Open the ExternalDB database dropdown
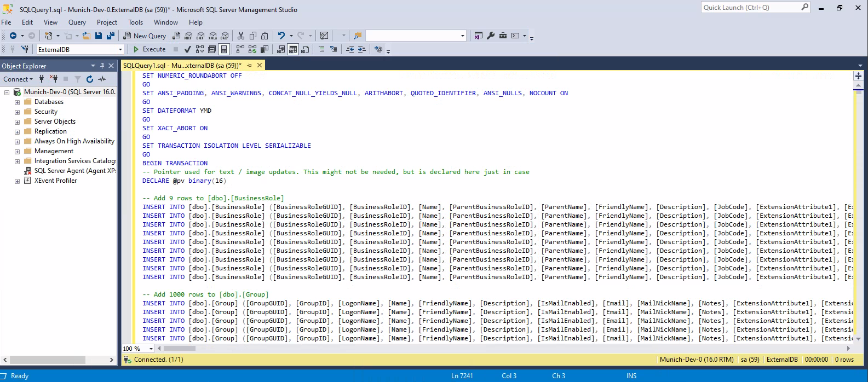Image resolution: width=868 pixels, height=382 pixels. 120,49
